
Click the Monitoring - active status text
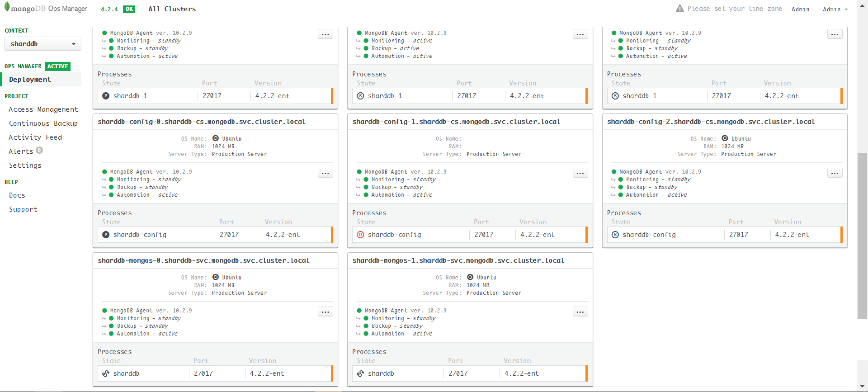coord(401,41)
